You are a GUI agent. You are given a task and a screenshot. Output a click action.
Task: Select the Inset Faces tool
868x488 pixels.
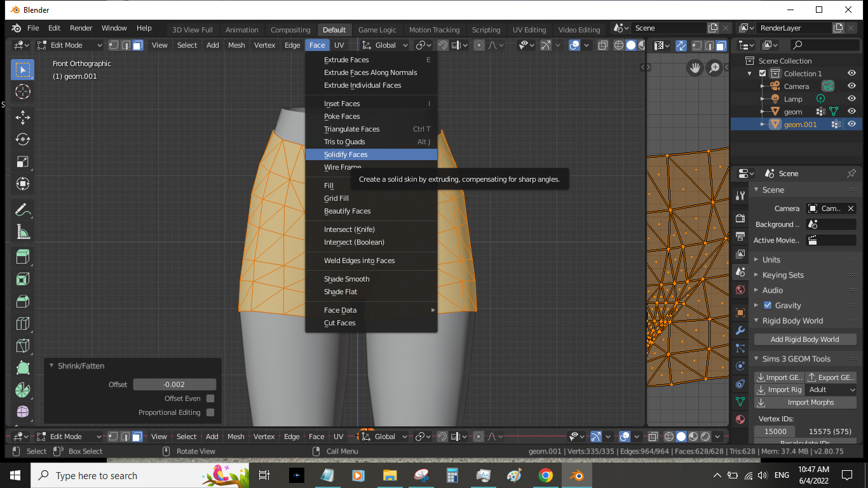(x=23, y=279)
